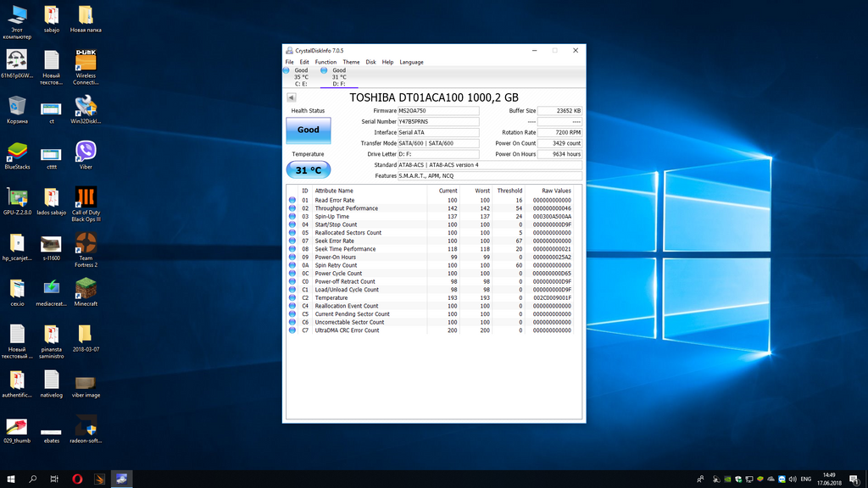Select the Spin Retry Count row
The image size is (868, 488).
coord(430,265)
